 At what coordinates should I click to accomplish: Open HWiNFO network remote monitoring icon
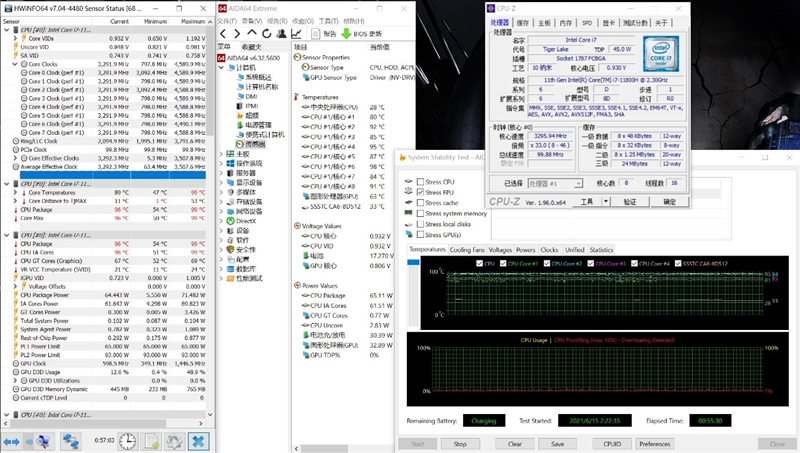click(70, 441)
